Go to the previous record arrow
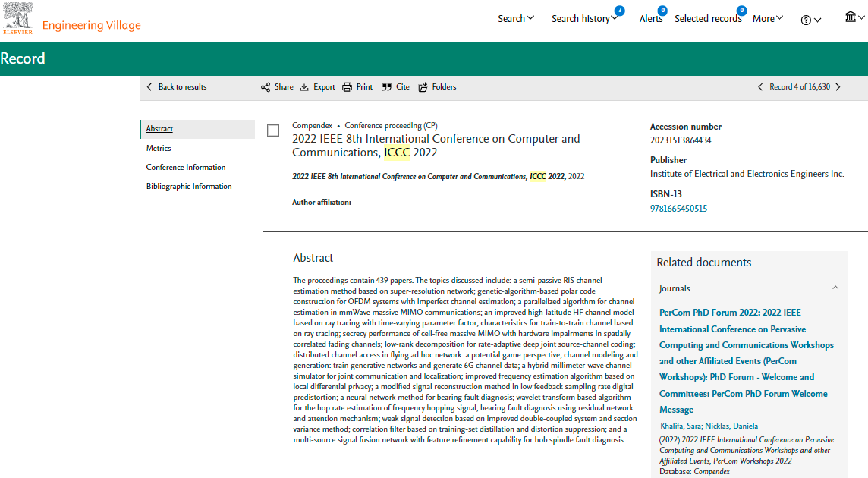Viewport: 868px width, 478px height. tap(760, 87)
